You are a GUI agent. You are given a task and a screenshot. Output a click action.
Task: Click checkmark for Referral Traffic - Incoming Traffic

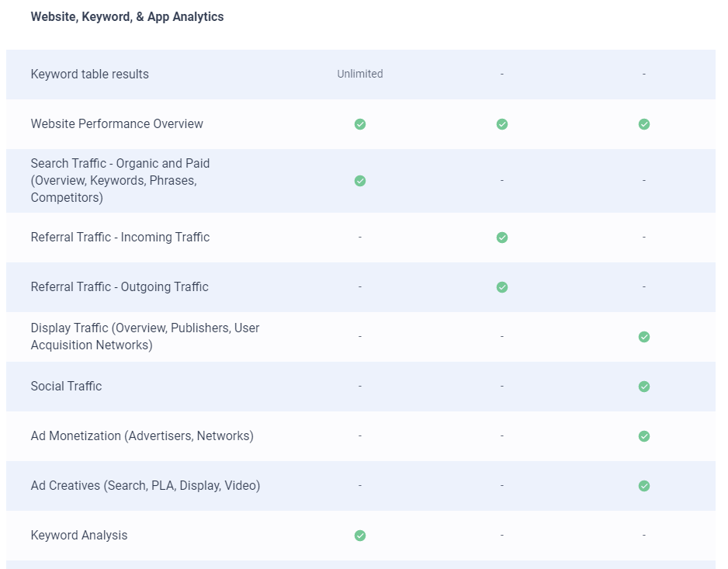coord(502,238)
